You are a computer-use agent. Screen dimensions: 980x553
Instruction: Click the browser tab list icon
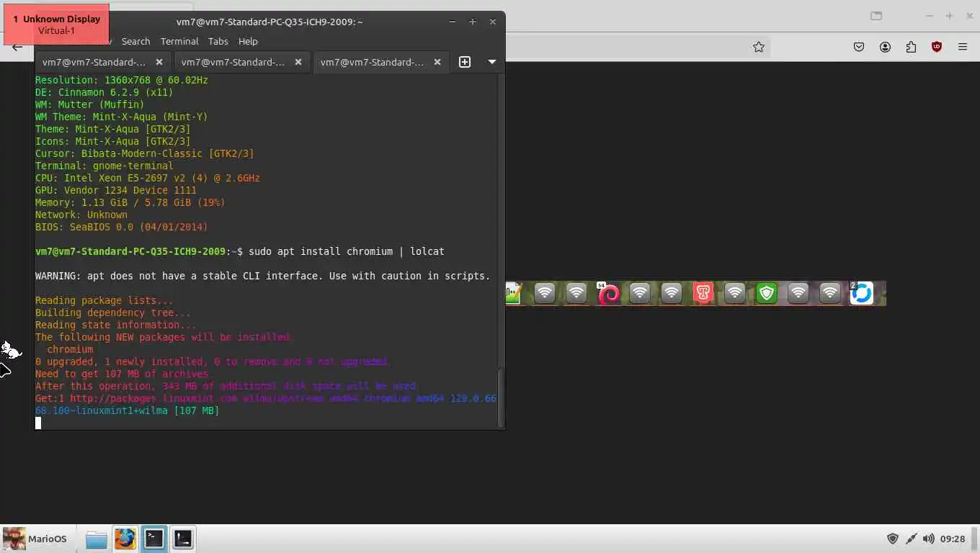point(876,16)
